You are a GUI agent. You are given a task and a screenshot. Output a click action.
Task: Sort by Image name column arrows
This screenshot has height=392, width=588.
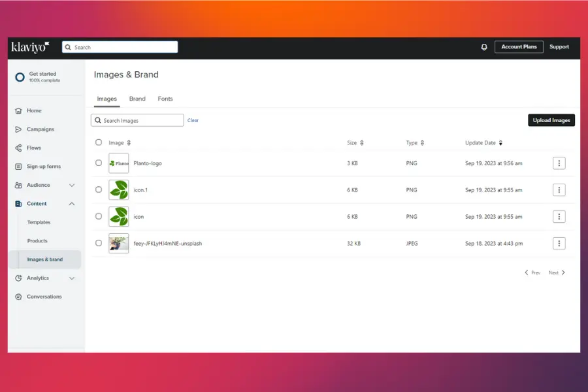[129, 142]
